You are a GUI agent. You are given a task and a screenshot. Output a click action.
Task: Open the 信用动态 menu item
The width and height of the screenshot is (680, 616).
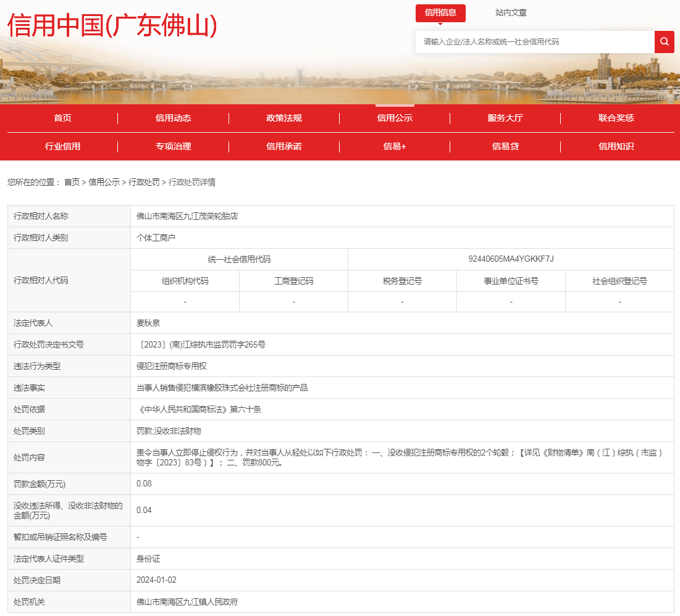[x=173, y=119]
